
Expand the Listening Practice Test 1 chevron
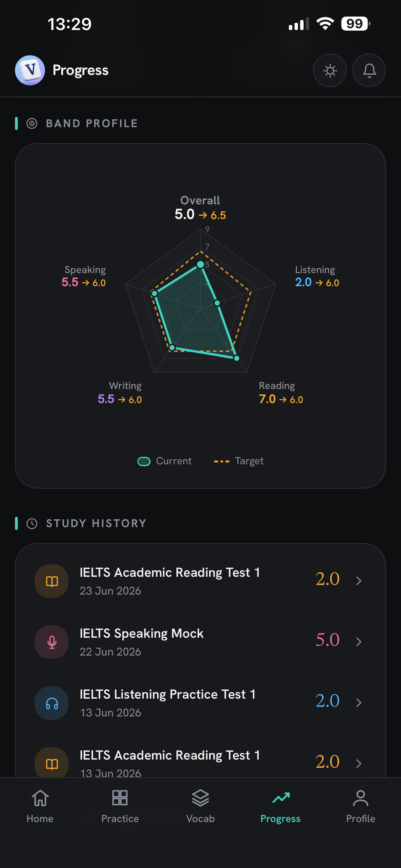point(359,702)
